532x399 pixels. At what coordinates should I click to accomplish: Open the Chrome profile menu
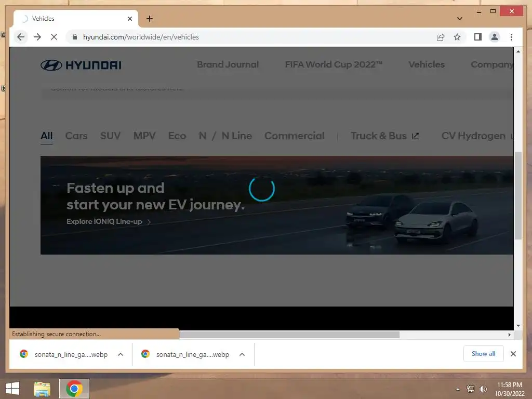tap(495, 37)
